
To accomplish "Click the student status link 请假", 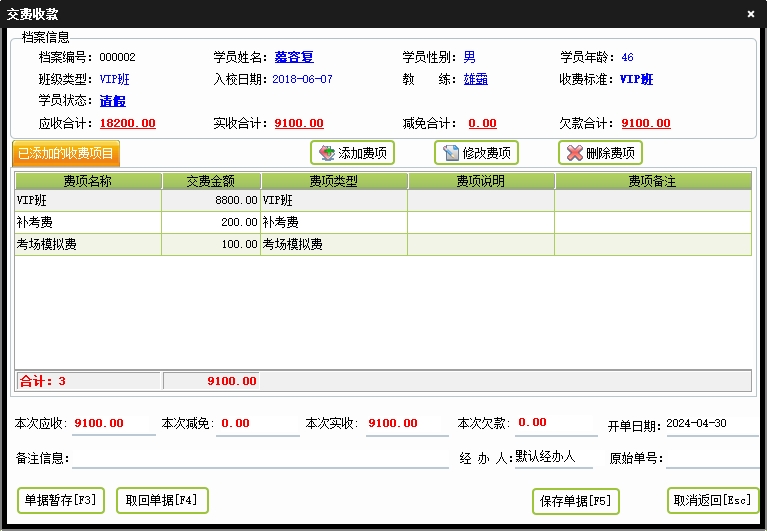I will [112, 101].
